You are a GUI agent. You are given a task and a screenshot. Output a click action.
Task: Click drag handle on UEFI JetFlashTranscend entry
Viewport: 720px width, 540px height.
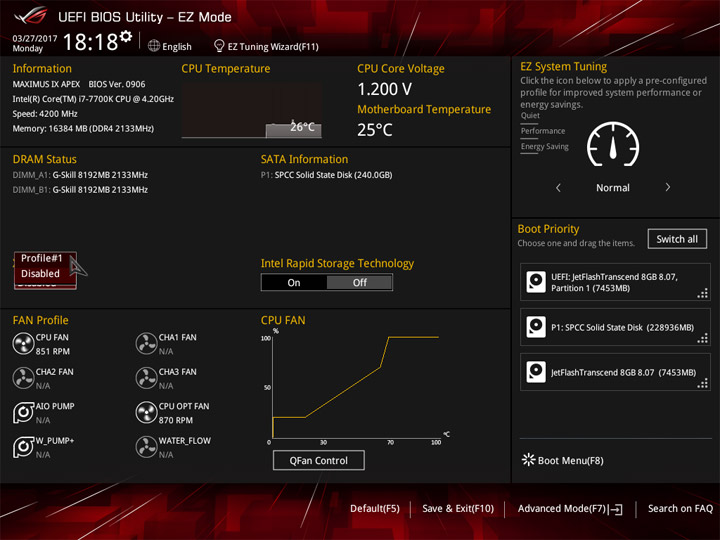703,293
